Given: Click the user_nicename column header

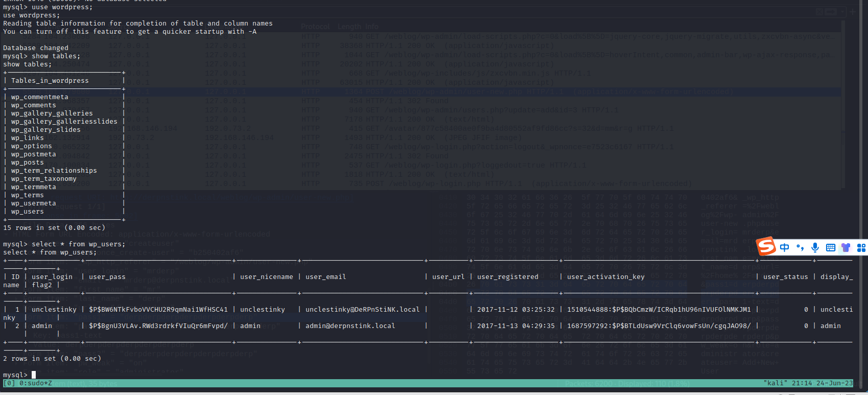Looking at the screenshot, I should coord(267,277).
